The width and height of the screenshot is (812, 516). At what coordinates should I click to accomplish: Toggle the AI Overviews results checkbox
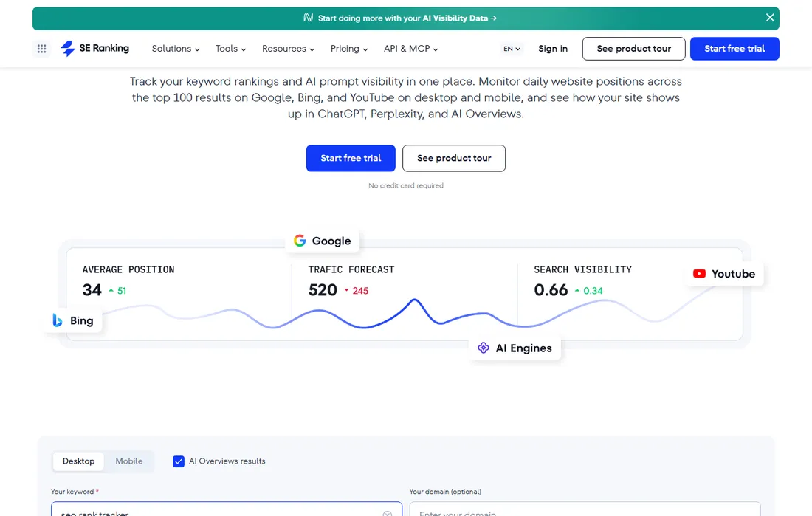pos(179,461)
